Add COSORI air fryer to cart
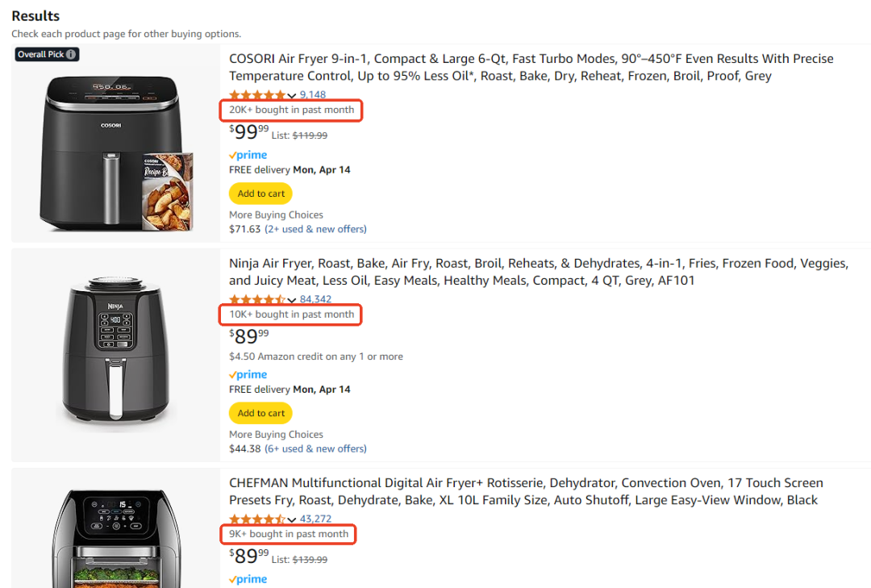Screen dimensions: 871x588 click(x=260, y=194)
